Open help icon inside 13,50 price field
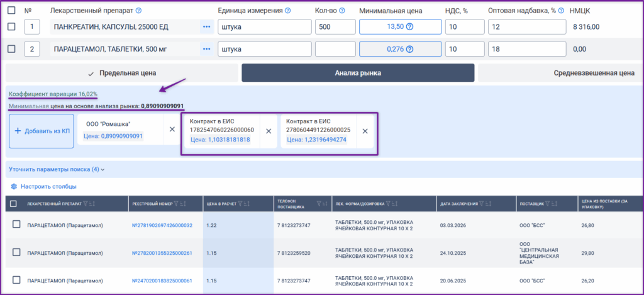 (x=409, y=27)
